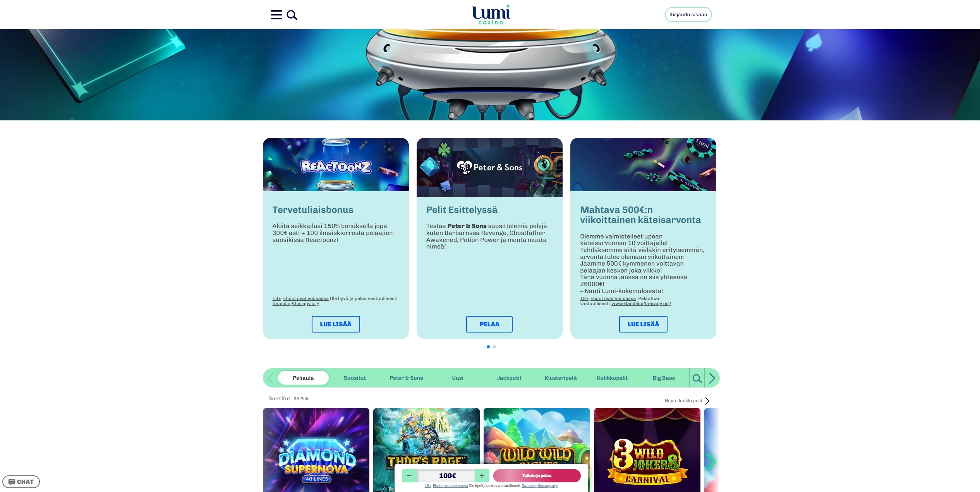The image size is (980, 492).
Task: Increase deposit amount with plus button
Action: pos(482,476)
